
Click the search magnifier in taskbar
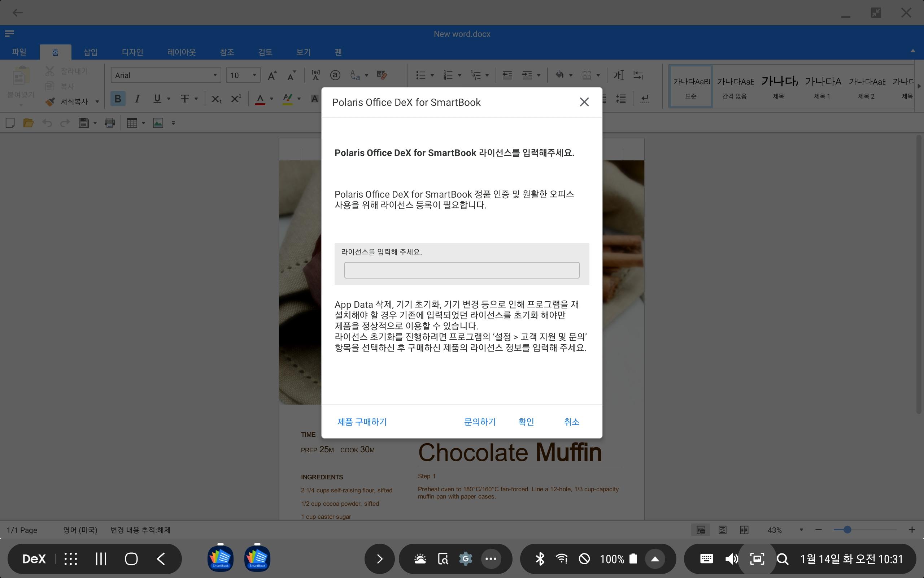pos(783,559)
